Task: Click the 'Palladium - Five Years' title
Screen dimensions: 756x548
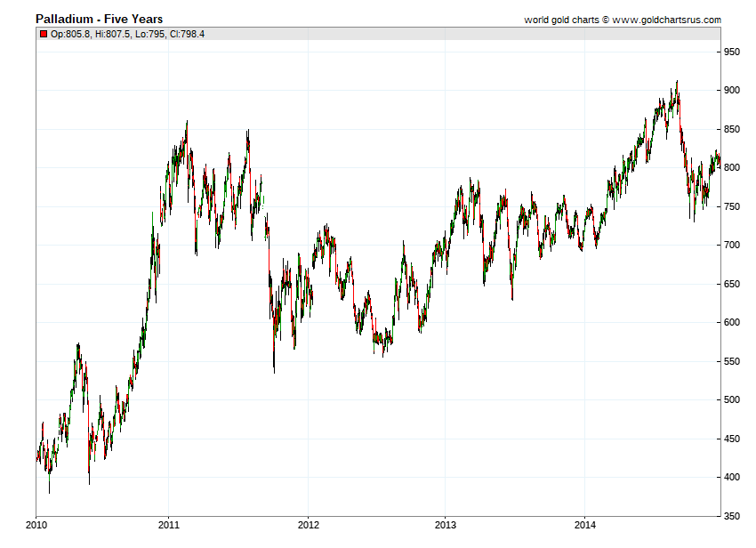Action: tap(100, 20)
